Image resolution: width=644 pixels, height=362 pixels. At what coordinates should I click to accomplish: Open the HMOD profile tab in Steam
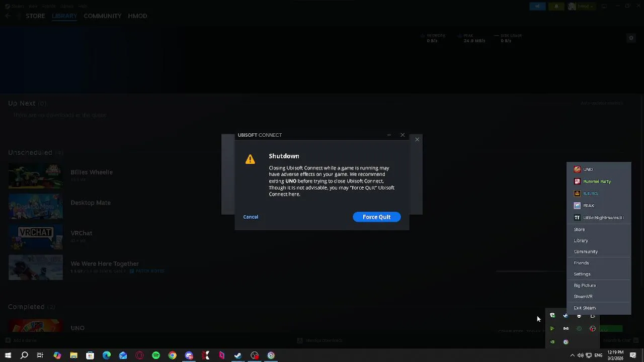coord(137,16)
